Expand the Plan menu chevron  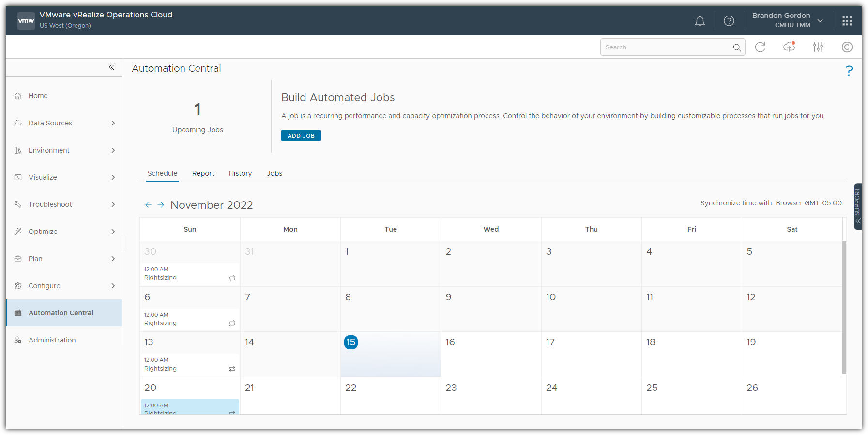[x=113, y=259]
